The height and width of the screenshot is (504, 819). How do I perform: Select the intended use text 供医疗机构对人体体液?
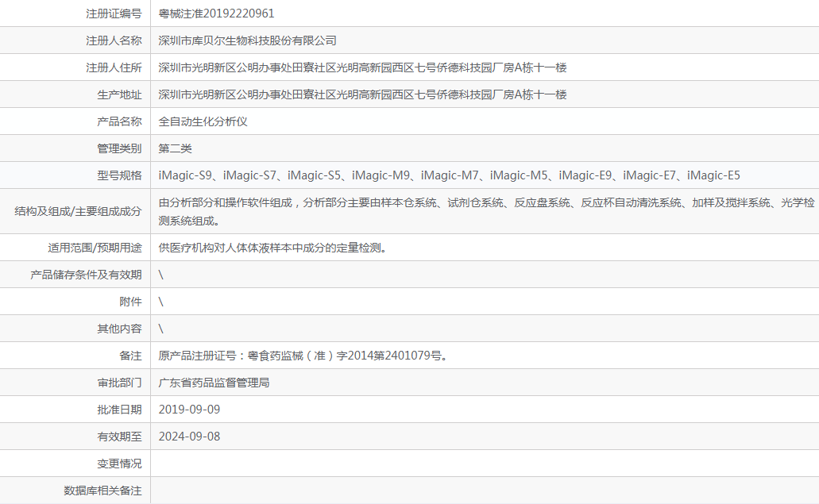point(272,248)
